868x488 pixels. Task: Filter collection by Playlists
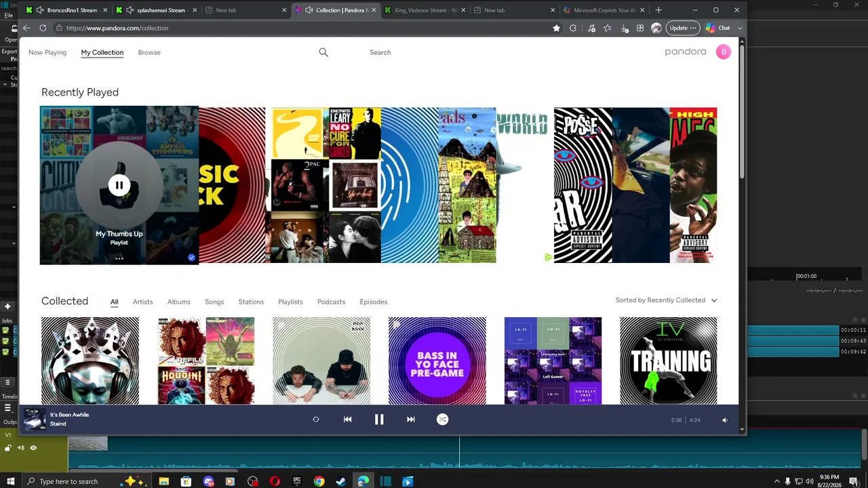[290, 302]
